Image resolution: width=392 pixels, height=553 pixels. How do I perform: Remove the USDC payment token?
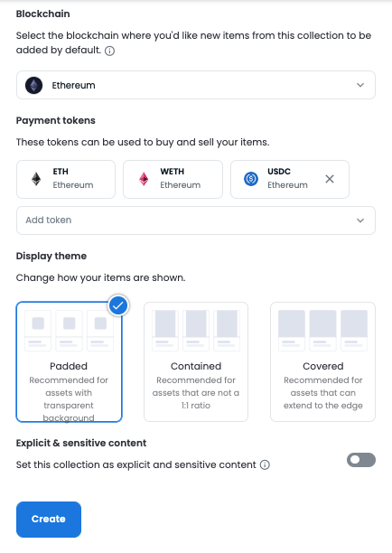click(x=330, y=179)
